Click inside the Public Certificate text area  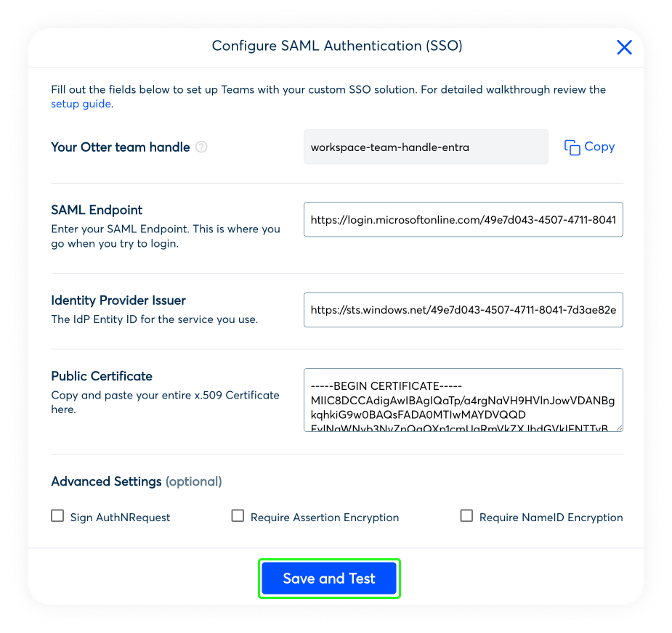click(463, 400)
